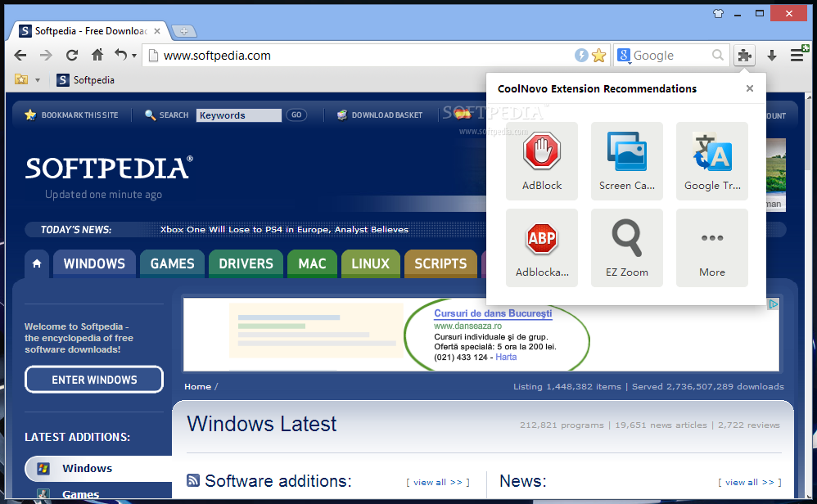
Task: Click More extensions tile
Action: [711, 248]
